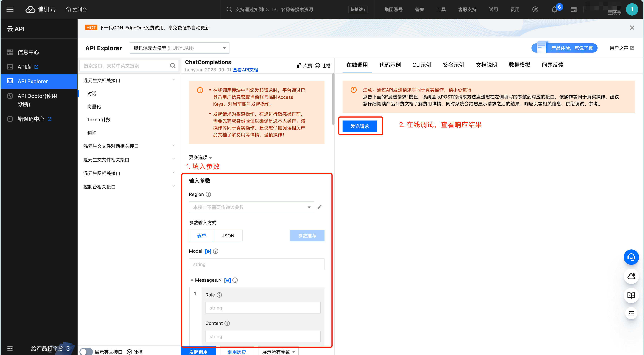Click the 吐槽 face icon beside 点赞
The image size is (644, 355).
pyautogui.click(x=318, y=65)
